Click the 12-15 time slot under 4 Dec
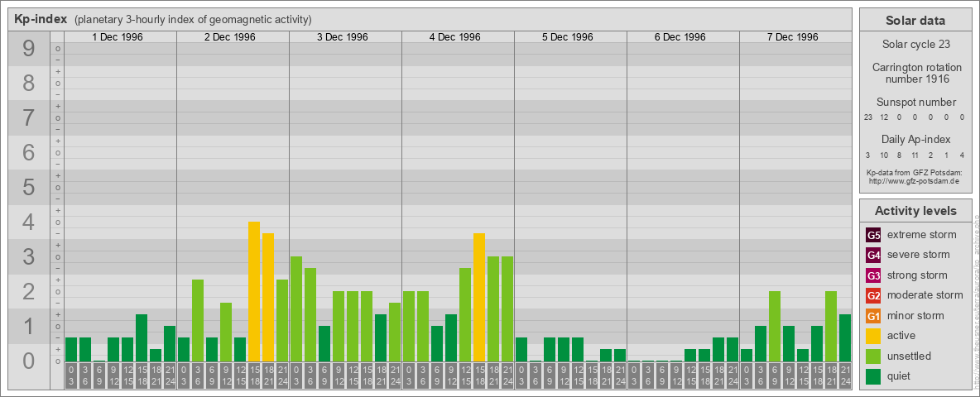980x397 pixels. (465, 375)
